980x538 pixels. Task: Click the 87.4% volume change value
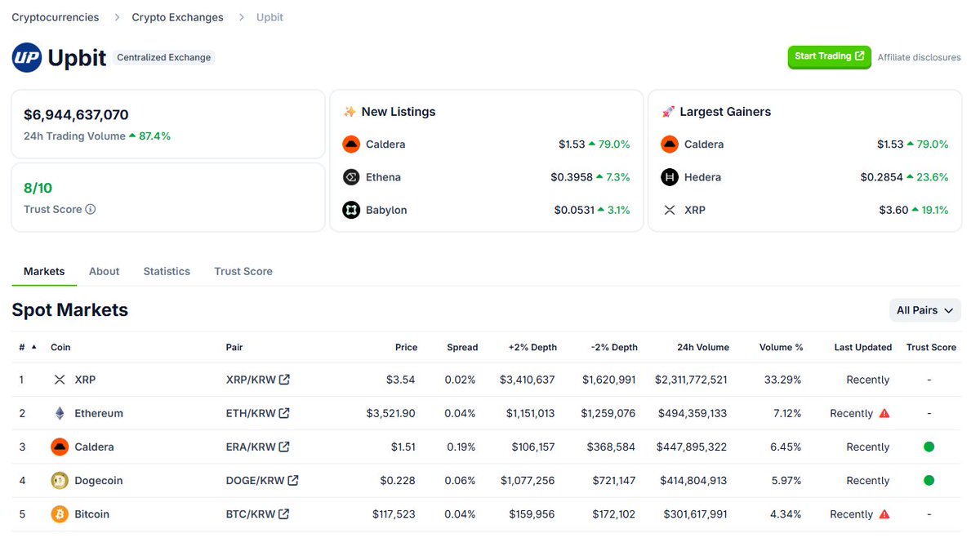(154, 136)
